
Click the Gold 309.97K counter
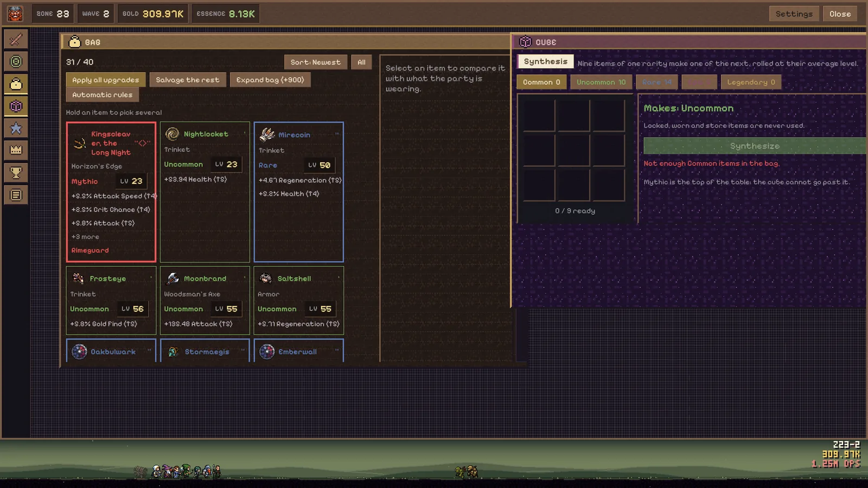153,14
